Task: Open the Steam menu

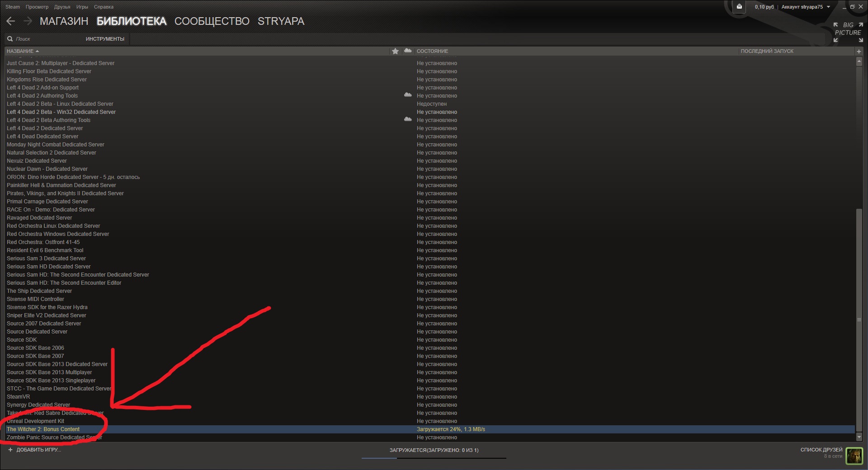Action: (x=13, y=7)
